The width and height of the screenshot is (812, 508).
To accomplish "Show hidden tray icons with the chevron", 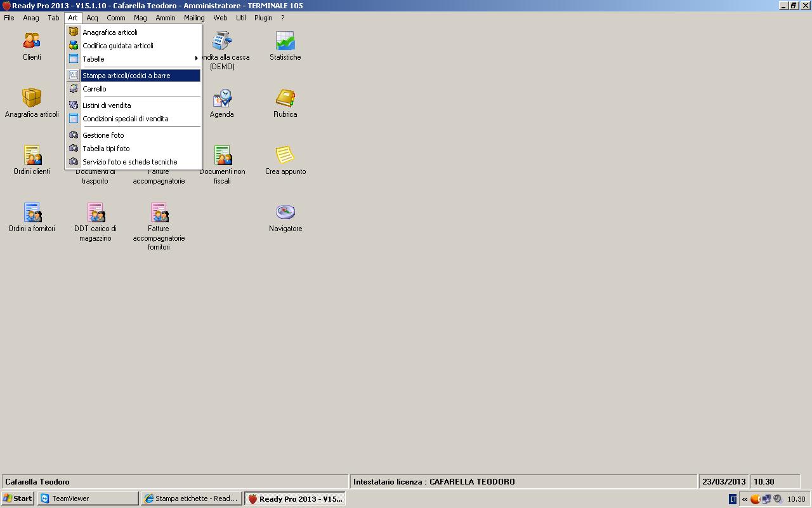I will pos(745,499).
